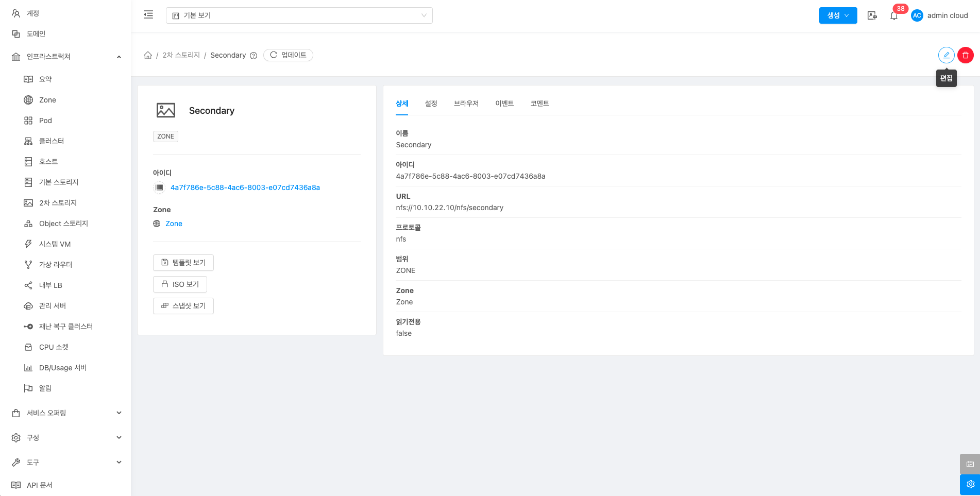Click the gray calendar icon at bottom right
980x496 pixels.
coord(970,464)
